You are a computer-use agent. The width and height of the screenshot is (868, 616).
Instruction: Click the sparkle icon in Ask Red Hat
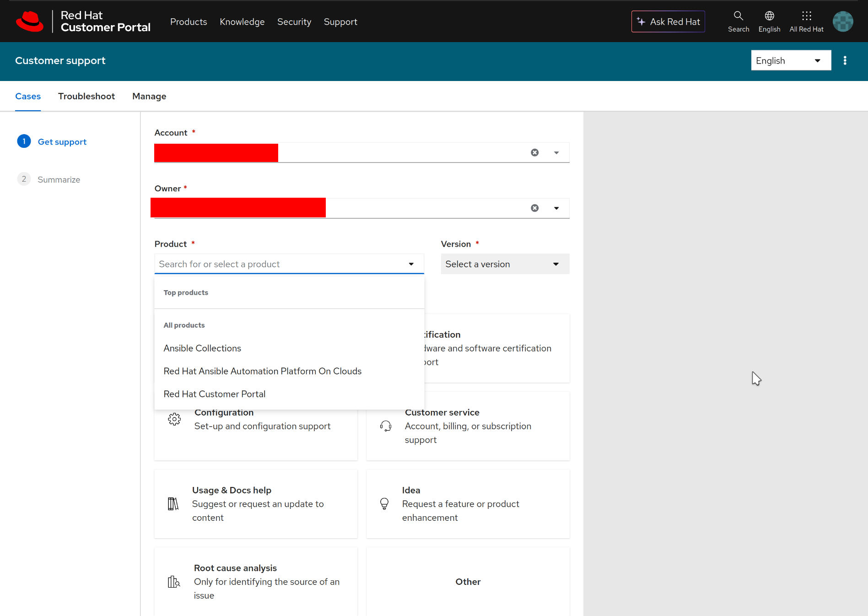[641, 22]
